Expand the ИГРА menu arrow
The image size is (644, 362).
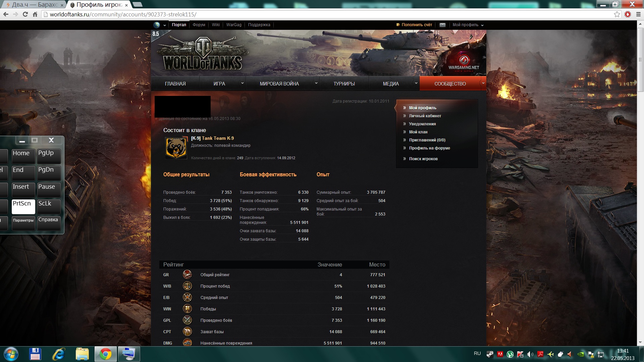242,83
